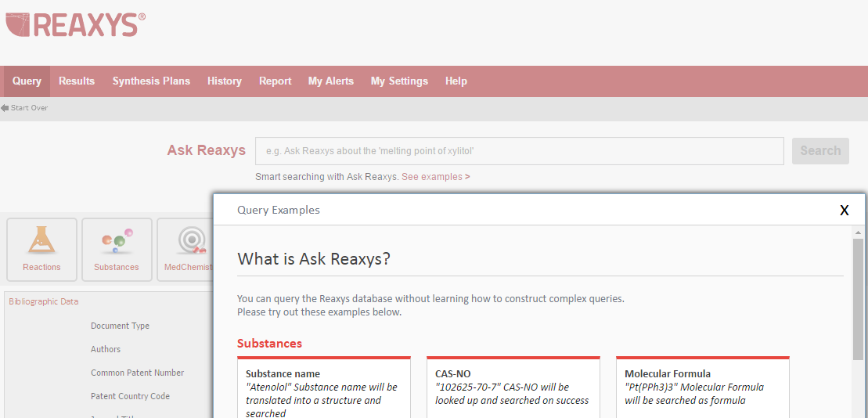Click the Molecular Formula example card

point(703,387)
